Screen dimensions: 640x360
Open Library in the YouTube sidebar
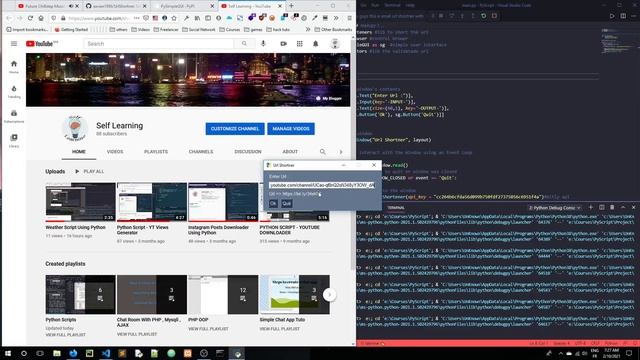(14, 140)
